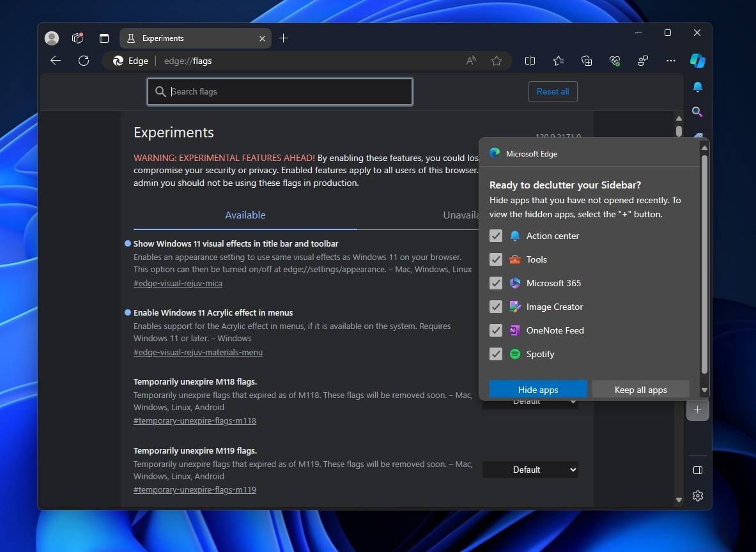
Task: Open the sidebar settings gear
Action: (x=697, y=496)
